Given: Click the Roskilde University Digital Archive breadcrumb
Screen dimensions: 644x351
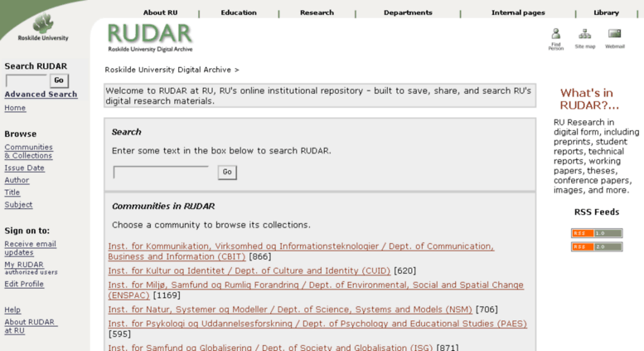Looking at the screenshot, I should [x=167, y=70].
